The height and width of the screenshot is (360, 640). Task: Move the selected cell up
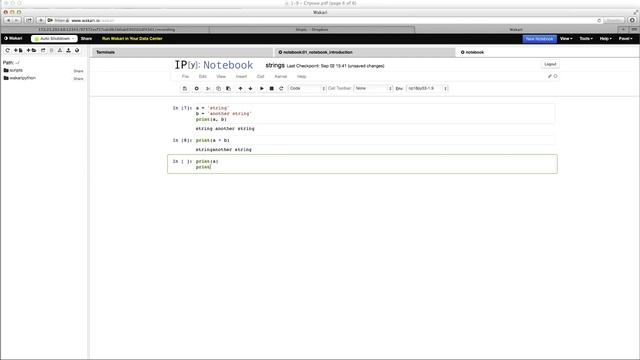point(240,89)
